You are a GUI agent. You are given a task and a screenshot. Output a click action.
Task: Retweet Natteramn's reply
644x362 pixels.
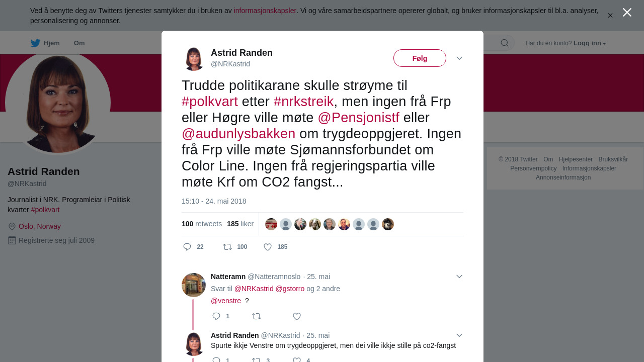(257, 316)
